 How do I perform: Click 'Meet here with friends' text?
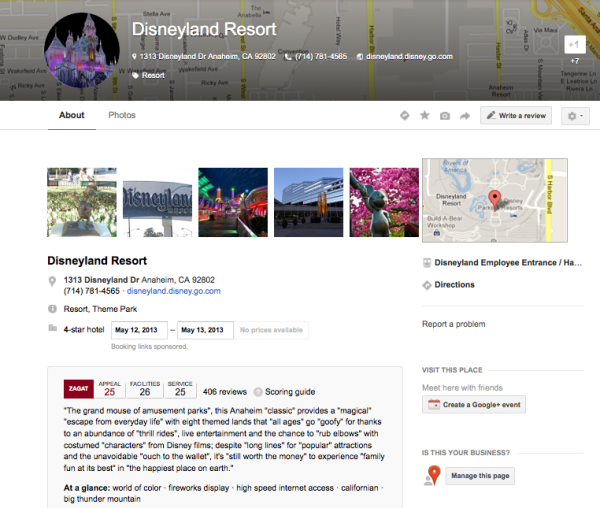(x=462, y=388)
